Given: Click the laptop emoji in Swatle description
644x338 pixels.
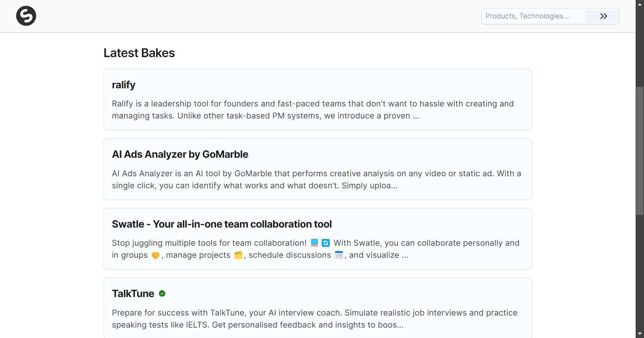Looking at the screenshot, I should pyautogui.click(x=314, y=243).
